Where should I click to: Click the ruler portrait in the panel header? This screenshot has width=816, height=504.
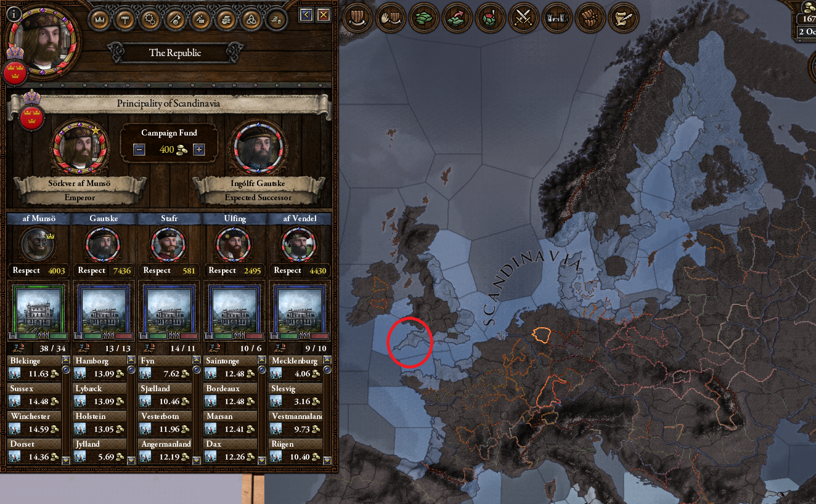coord(43,40)
